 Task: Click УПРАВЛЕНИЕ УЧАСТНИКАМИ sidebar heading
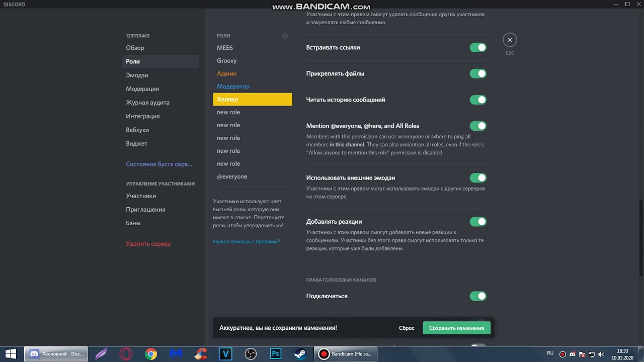coord(160,184)
